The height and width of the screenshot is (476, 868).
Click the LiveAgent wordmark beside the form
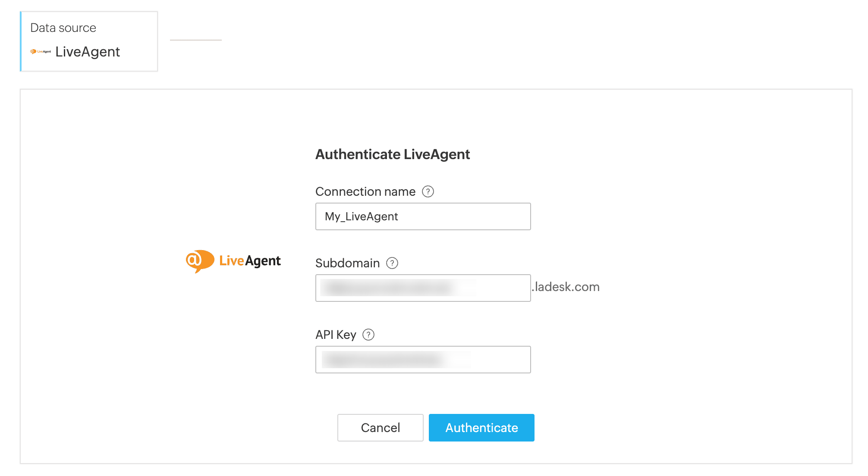point(250,261)
